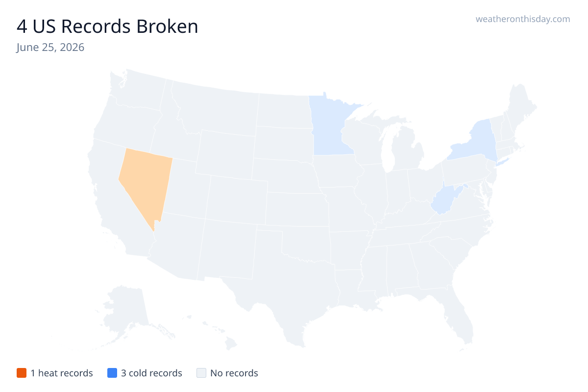The width and height of the screenshot is (588, 392).
Task: Click the '4 US Records Broken' title
Action: (107, 26)
